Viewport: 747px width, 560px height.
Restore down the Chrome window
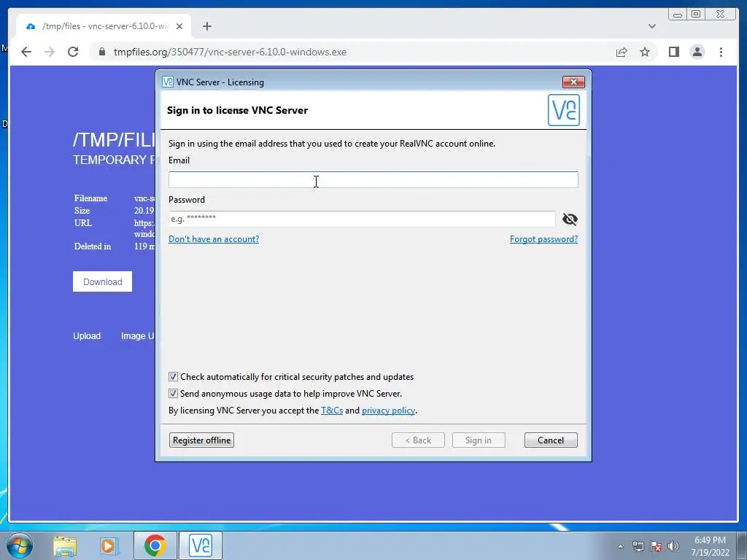tap(696, 15)
